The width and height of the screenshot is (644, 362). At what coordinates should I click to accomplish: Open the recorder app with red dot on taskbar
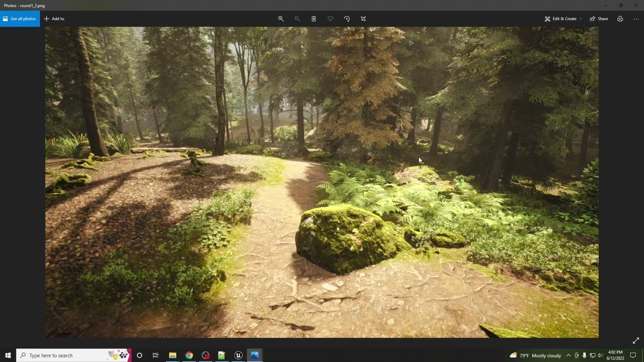pos(205,355)
